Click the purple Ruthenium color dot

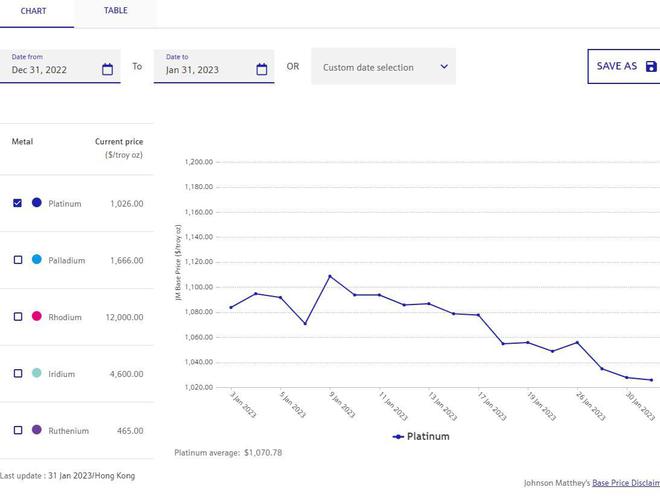(37, 431)
